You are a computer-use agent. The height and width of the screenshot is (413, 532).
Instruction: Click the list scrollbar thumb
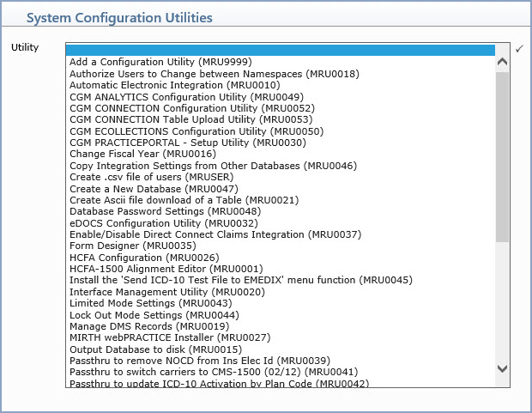(x=502, y=157)
